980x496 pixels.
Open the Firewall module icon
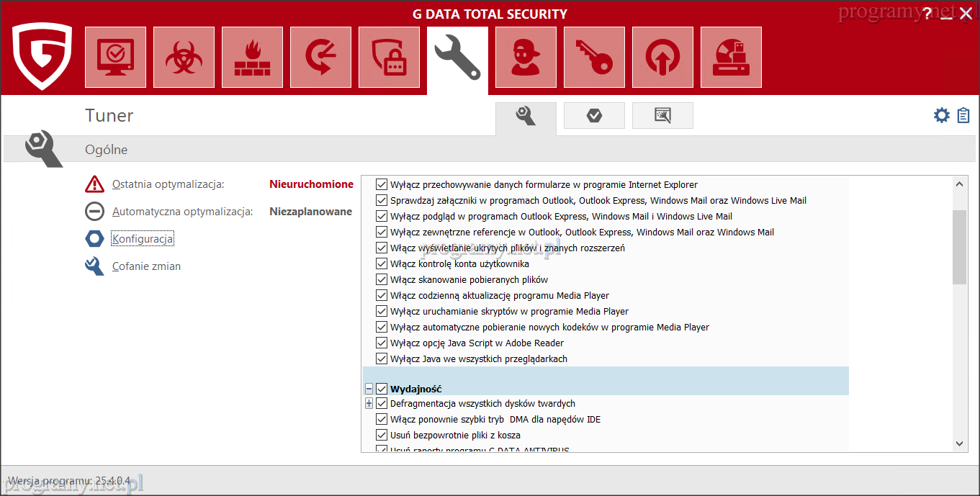(x=252, y=58)
